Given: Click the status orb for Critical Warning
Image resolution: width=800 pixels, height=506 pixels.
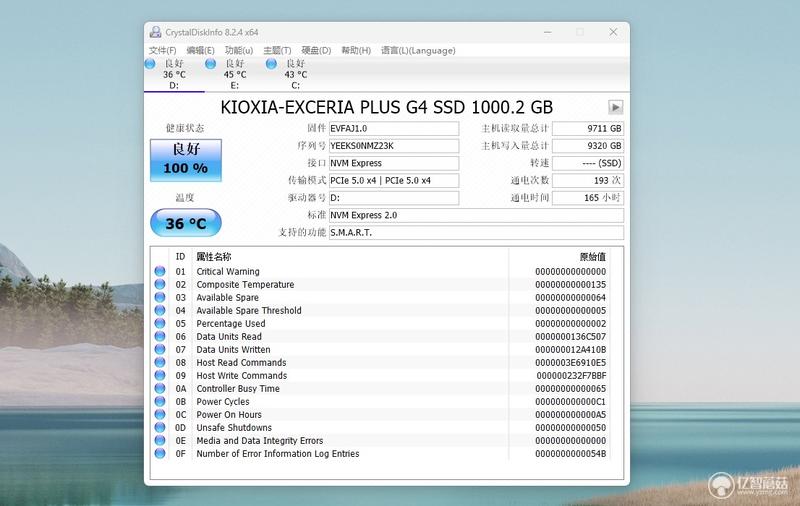Looking at the screenshot, I should [x=160, y=271].
